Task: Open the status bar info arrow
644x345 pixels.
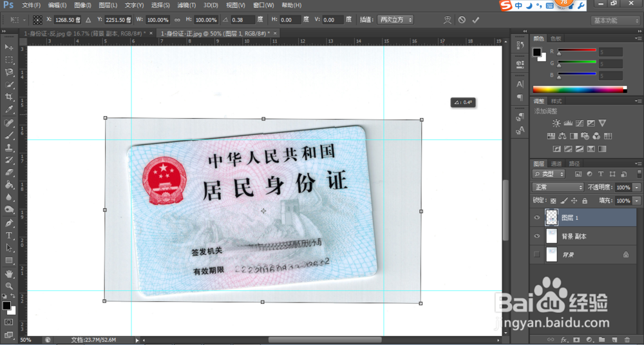Action: coord(137,340)
